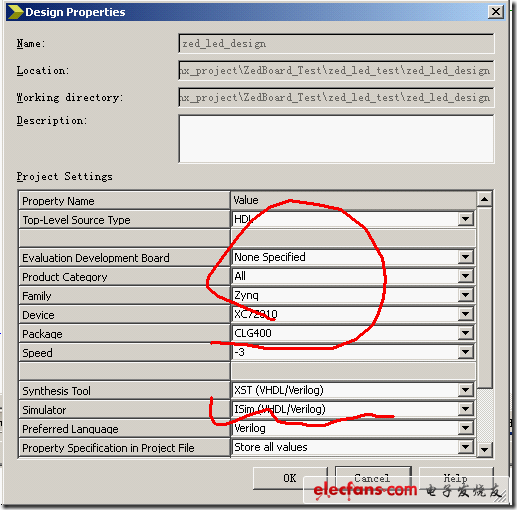Image resolution: width=517 pixels, height=510 pixels.
Task: Click inside the Description text box
Action: [x=336, y=139]
